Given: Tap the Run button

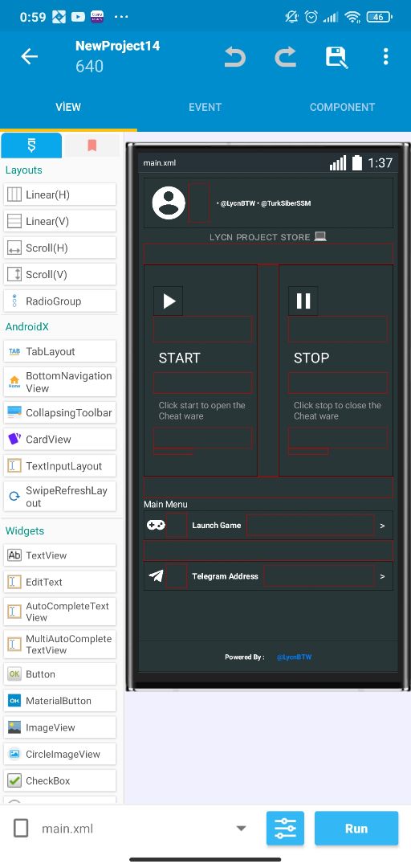Looking at the screenshot, I should 356,829.
